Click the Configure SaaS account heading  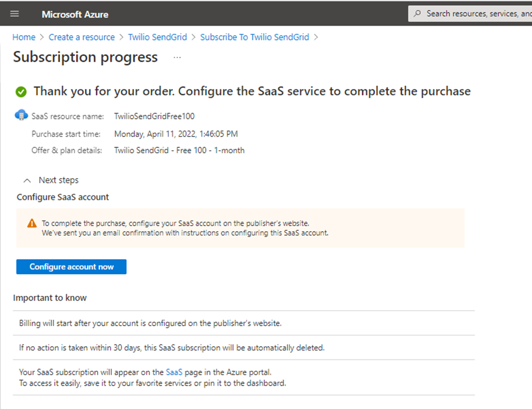63,197
